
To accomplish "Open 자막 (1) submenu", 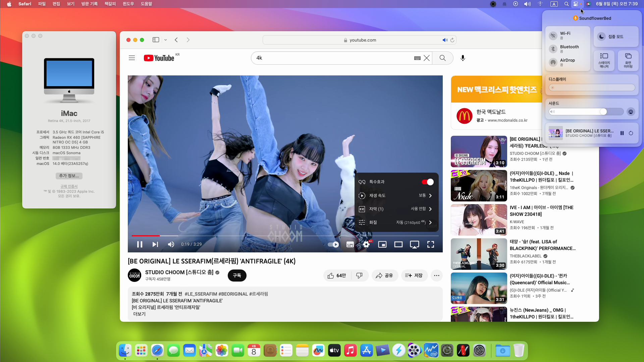I will point(396,209).
